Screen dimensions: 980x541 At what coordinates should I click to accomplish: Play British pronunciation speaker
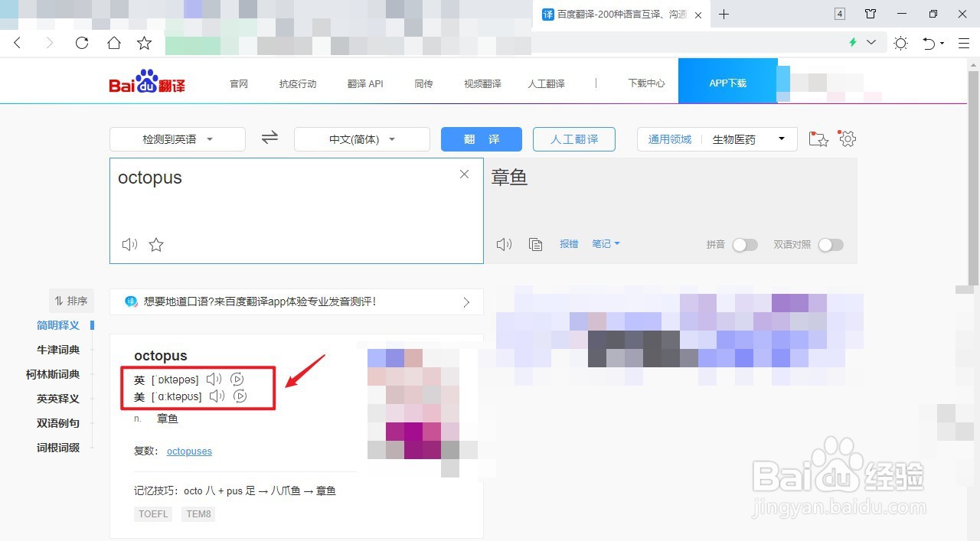click(x=214, y=380)
